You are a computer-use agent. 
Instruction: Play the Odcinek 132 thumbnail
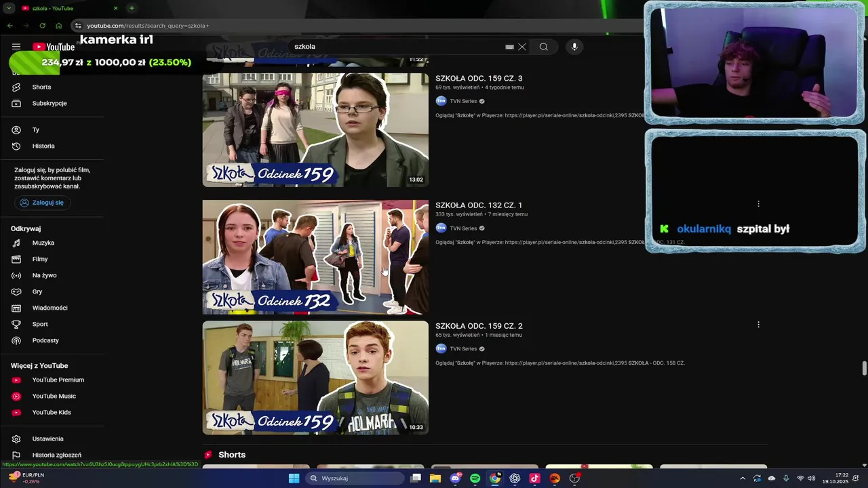(315, 257)
